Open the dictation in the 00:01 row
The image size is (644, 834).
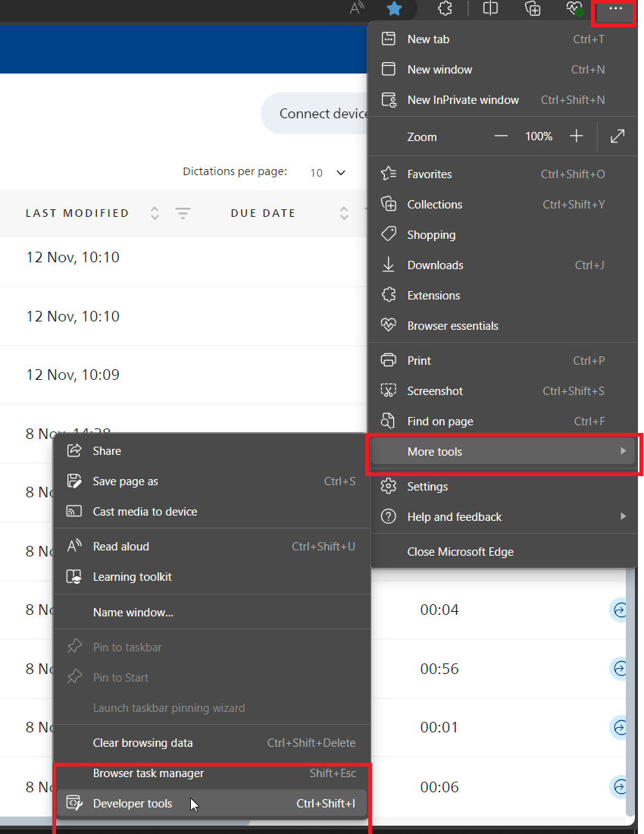[619, 727]
